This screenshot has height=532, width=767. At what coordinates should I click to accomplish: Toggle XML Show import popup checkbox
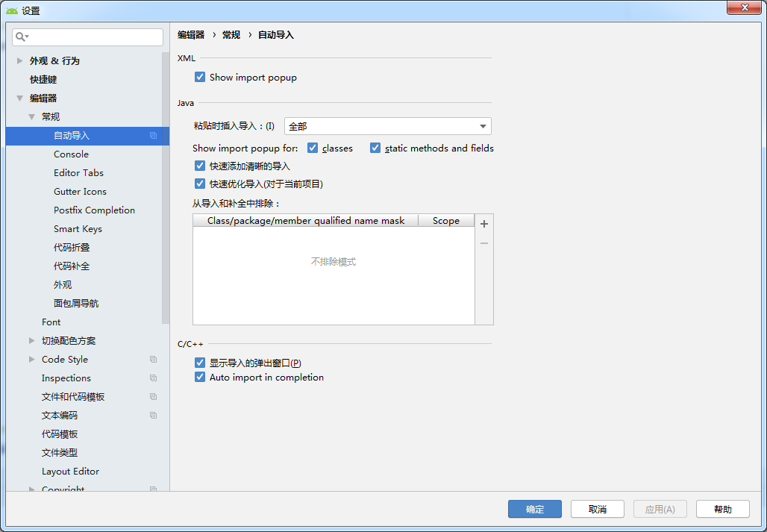199,78
